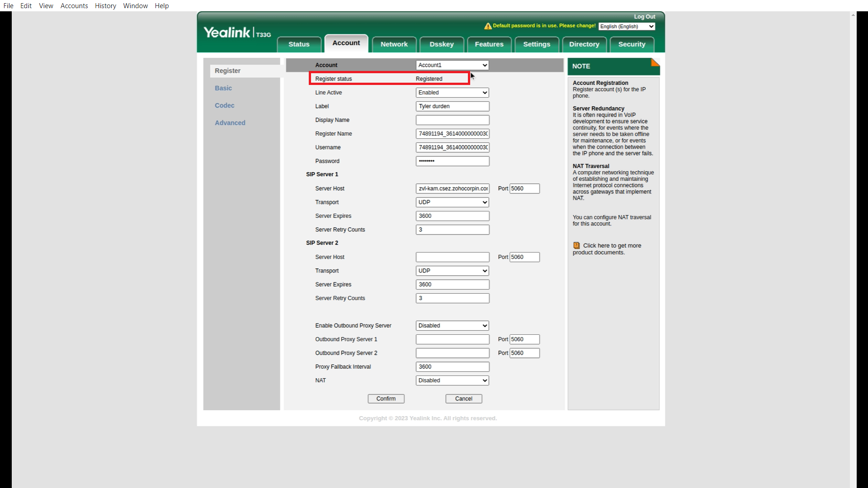Click the orange corner of the NOTE panel
Viewport: 868px width, 488px height.
coord(655,62)
